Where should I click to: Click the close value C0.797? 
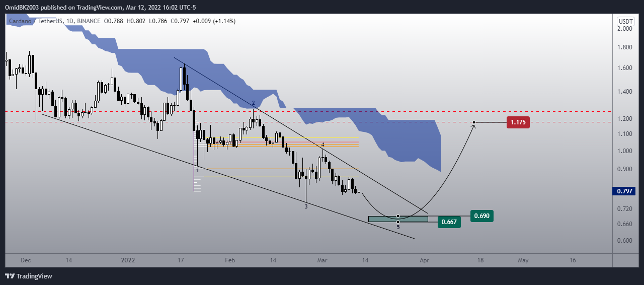click(x=179, y=21)
